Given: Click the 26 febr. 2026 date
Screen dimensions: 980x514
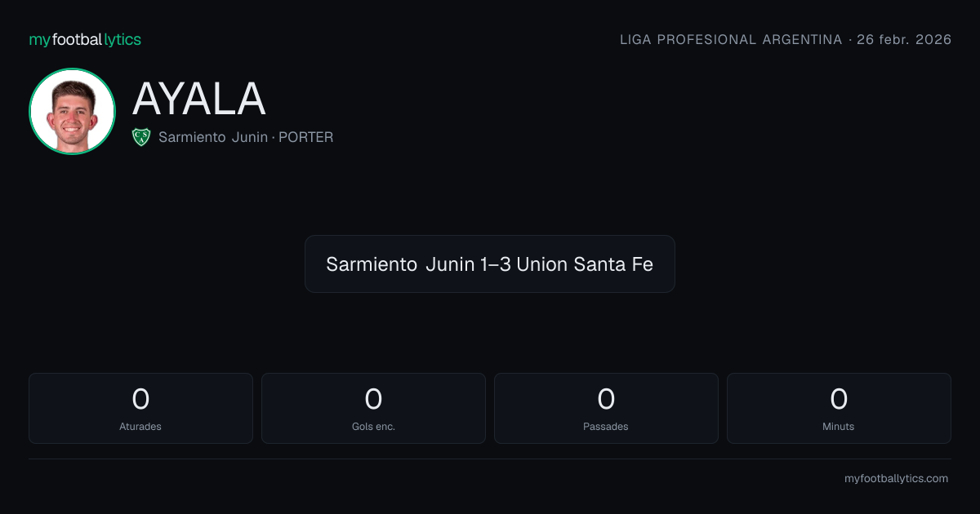Looking at the screenshot, I should pos(904,40).
